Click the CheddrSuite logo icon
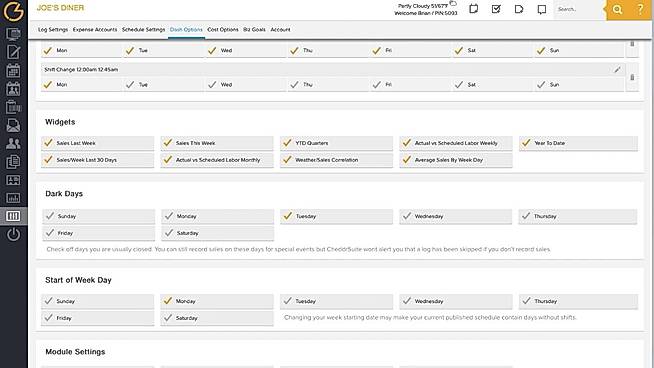This screenshot has height=368, width=654. [13, 11]
